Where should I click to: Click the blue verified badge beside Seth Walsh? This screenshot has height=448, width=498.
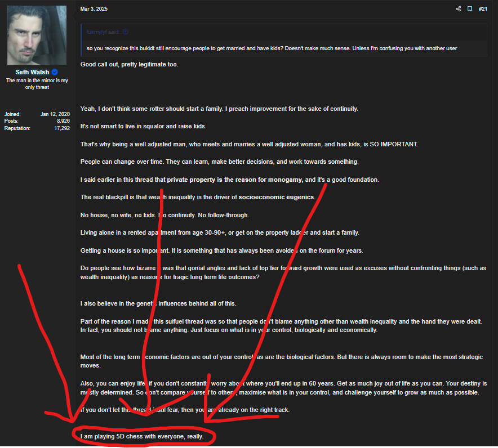(x=55, y=72)
